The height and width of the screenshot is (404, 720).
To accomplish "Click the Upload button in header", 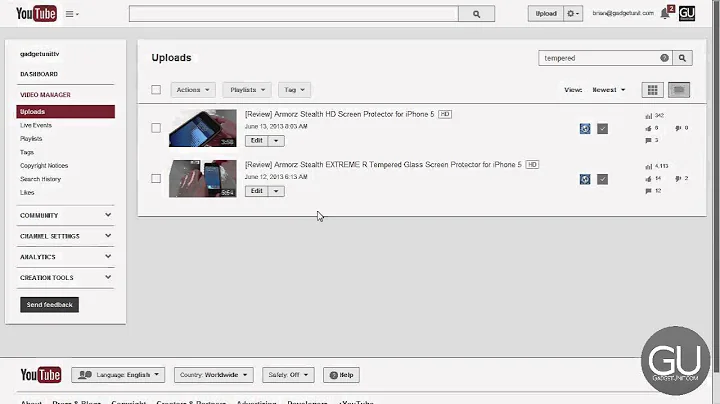I will coord(546,14).
